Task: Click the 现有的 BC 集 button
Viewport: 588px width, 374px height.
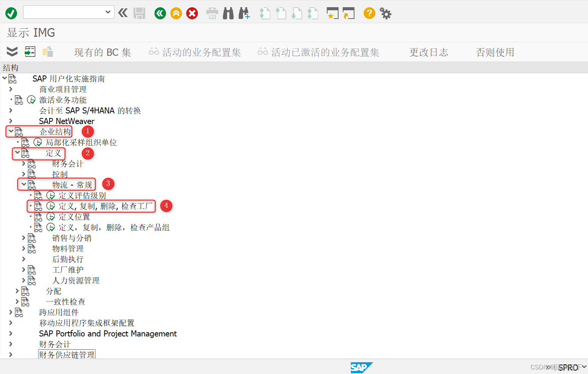Action: tap(102, 52)
